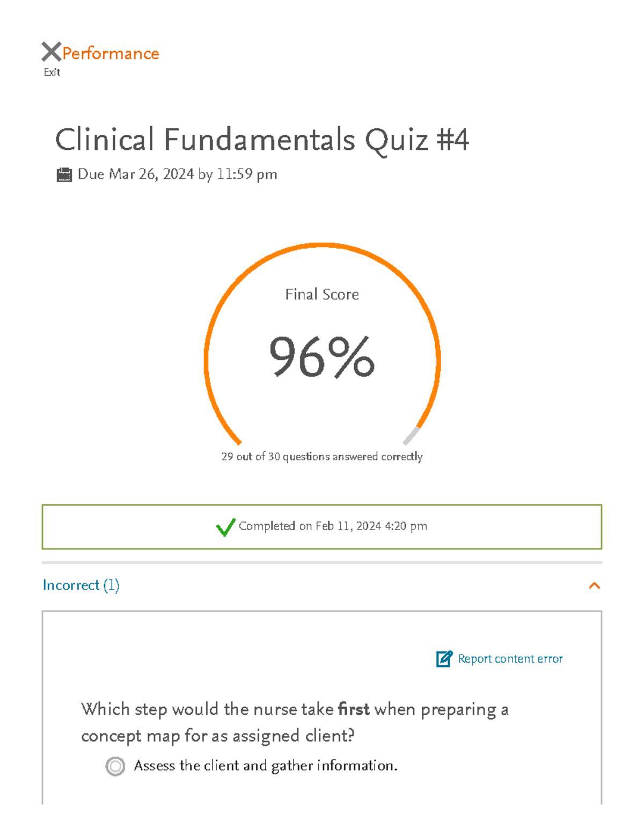The image size is (644, 834).
Task: Open the Incorrect (1) section heading
Action: pyautogui.click(x=82, y=585)
